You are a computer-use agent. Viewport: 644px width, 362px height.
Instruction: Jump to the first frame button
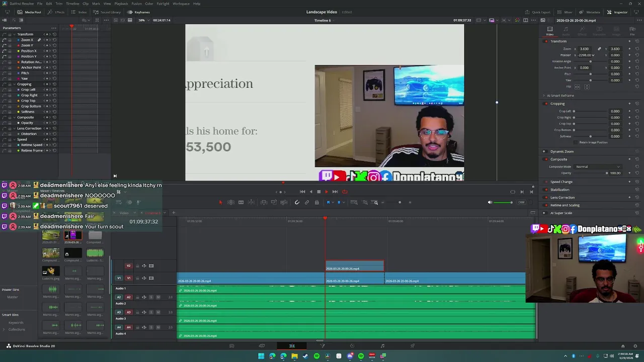[x=302, y=192]
